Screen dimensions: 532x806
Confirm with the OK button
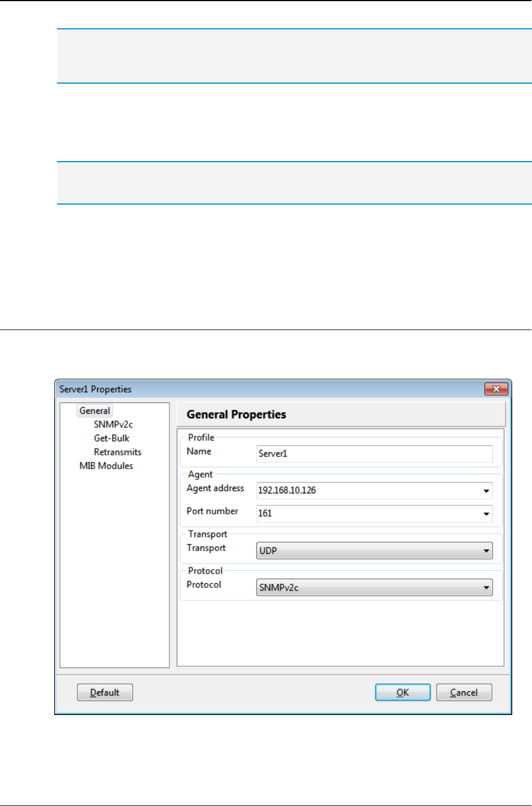[x=403, y=692]
